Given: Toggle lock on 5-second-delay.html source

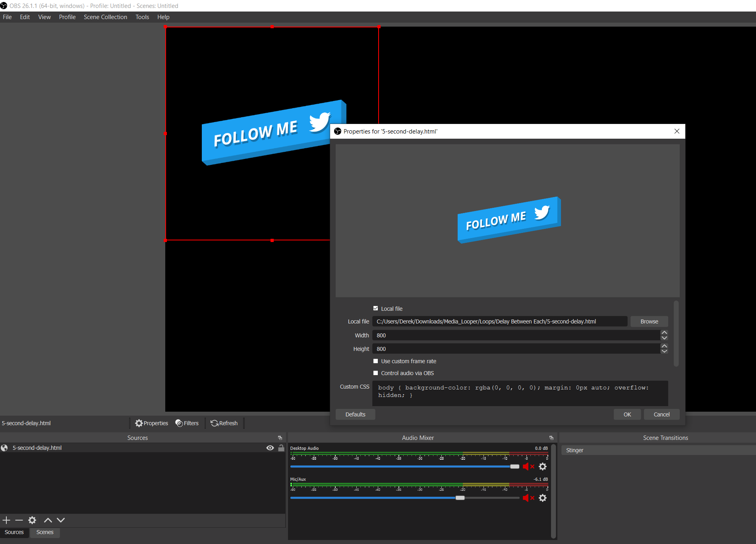Looking at the screenshot, I should [281, 448].
